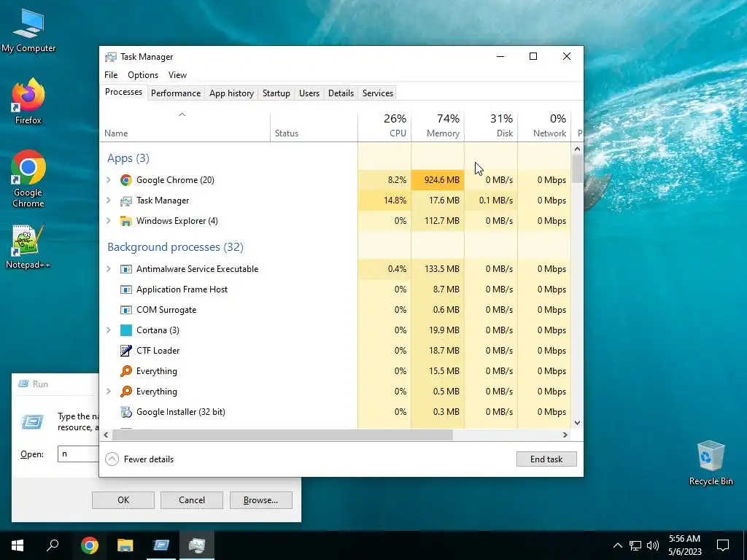Select the Notepad++ desktop shortcut
Viewport: 747px width, 560px height.
click(28, 246)
